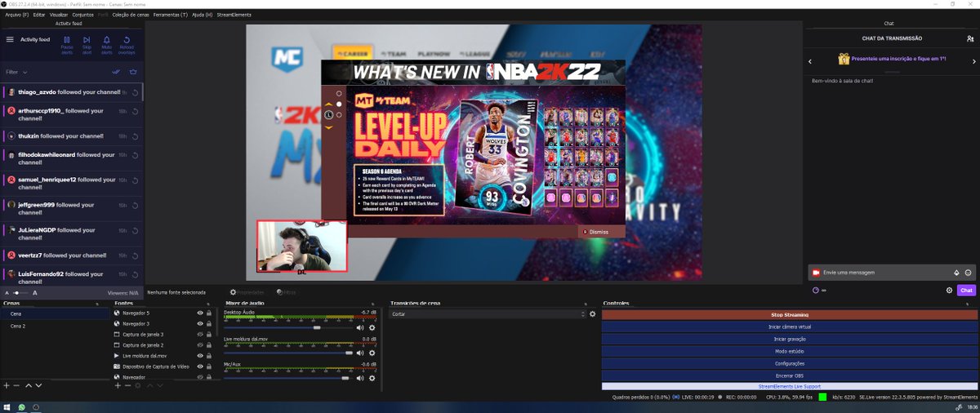980x413 pixels.
Task: Remove the selected scene with minus icon
Action: pos(16,384)
